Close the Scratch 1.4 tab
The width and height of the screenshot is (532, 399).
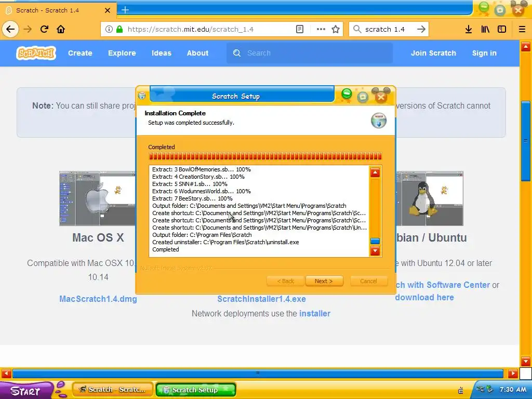pyautogui.click(x=108, y=10)
